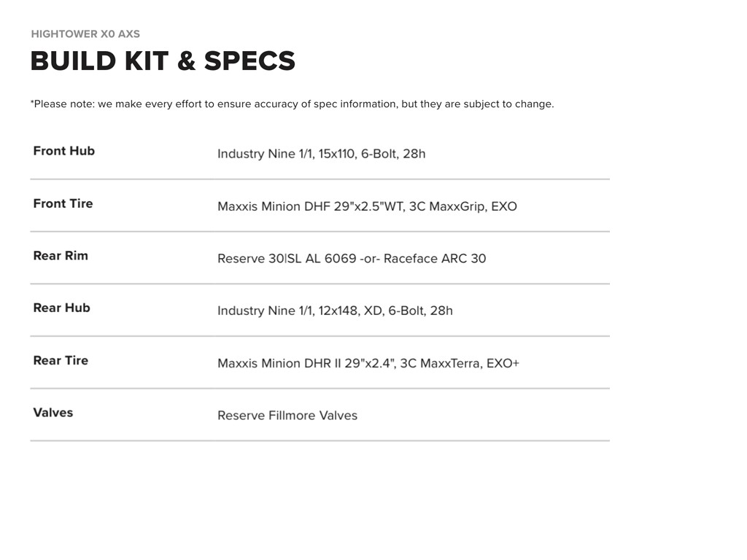
Task: Select the spec accuracy disclaimer note
Action: click(292, 104)
